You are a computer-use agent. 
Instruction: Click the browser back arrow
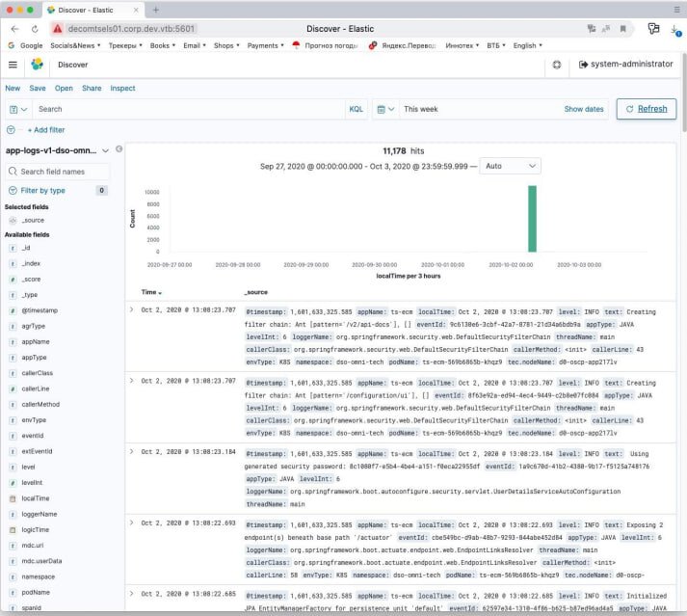tap(14, 29)
